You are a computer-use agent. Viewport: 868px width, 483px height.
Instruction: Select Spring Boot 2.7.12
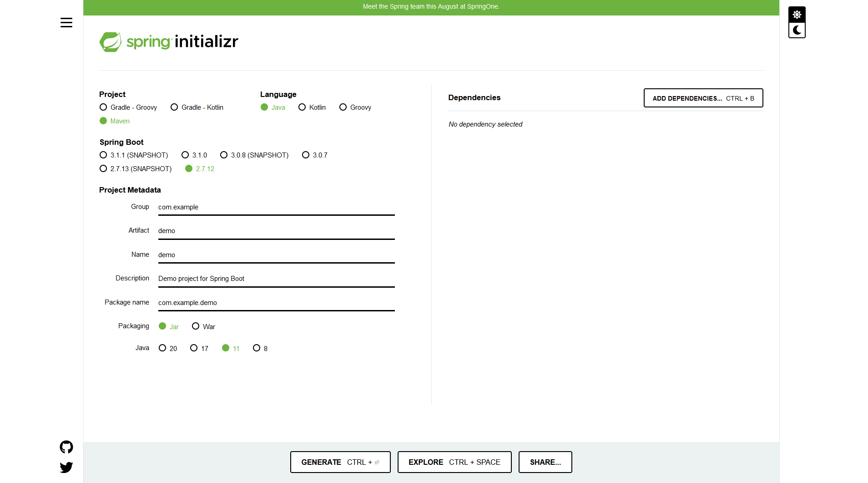200,169
